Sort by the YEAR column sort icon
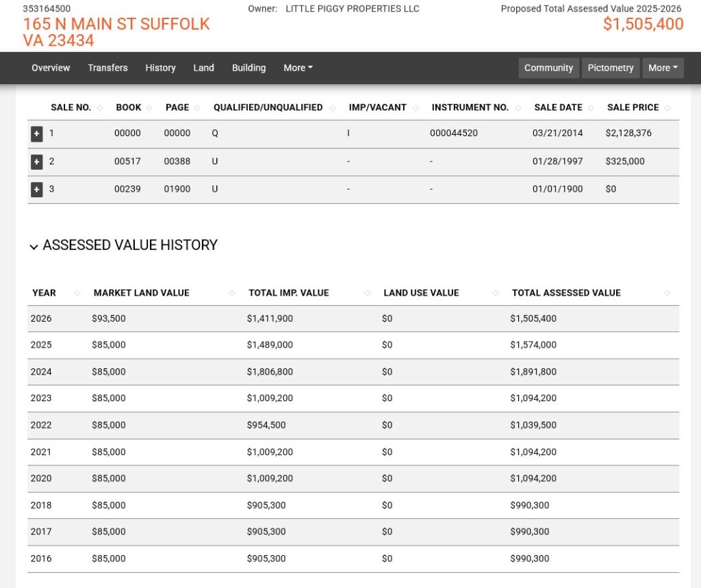701x588 pixels. (77, 294)
